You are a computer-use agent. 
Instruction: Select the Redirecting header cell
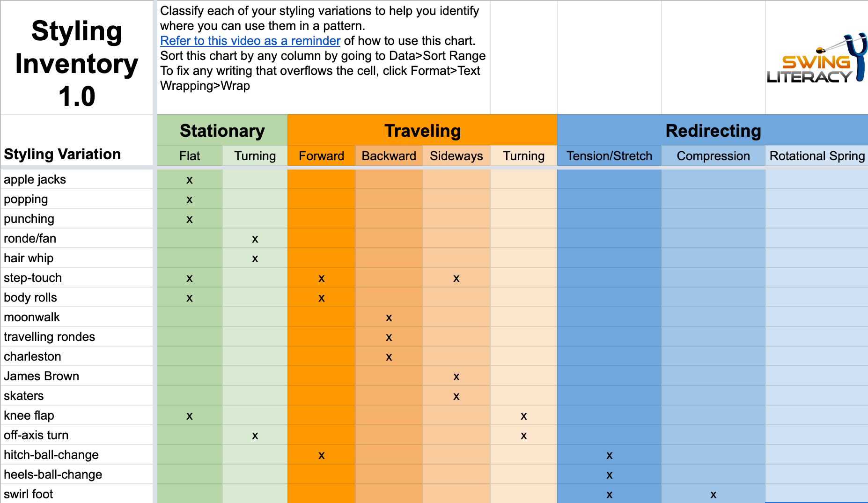click(x=713, y=131)
